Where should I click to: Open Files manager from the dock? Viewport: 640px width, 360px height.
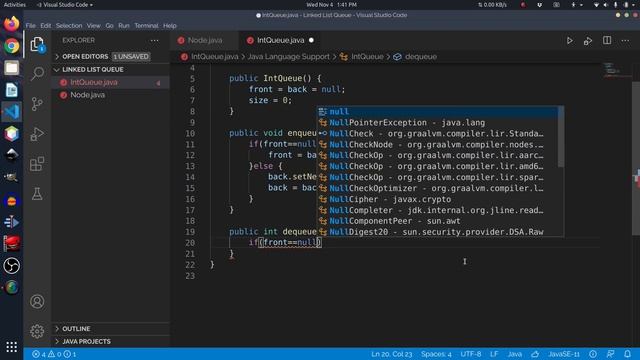[x=11, y=67]
